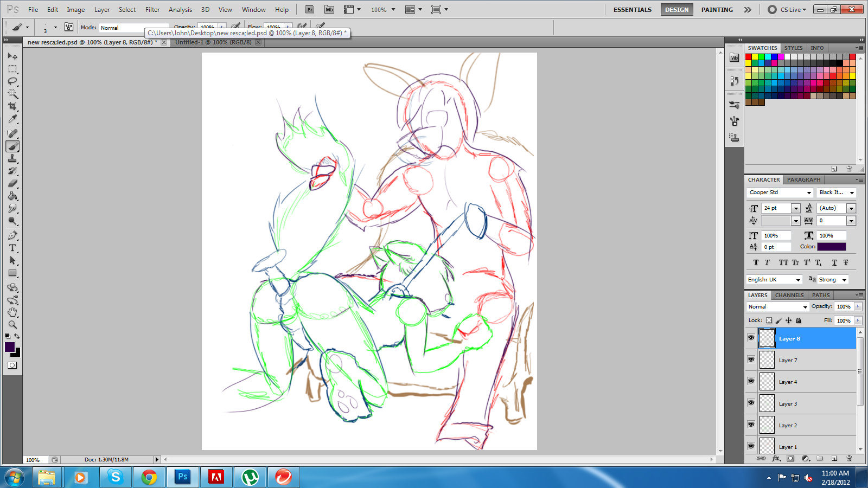Toggle lock all for layer
868x488 pixels.
point(798,320)
